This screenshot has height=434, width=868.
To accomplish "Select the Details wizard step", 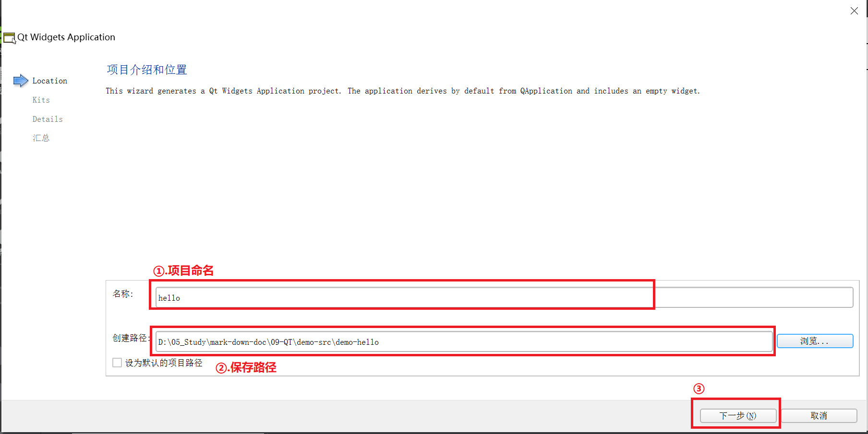I will (x=48, y=119).
